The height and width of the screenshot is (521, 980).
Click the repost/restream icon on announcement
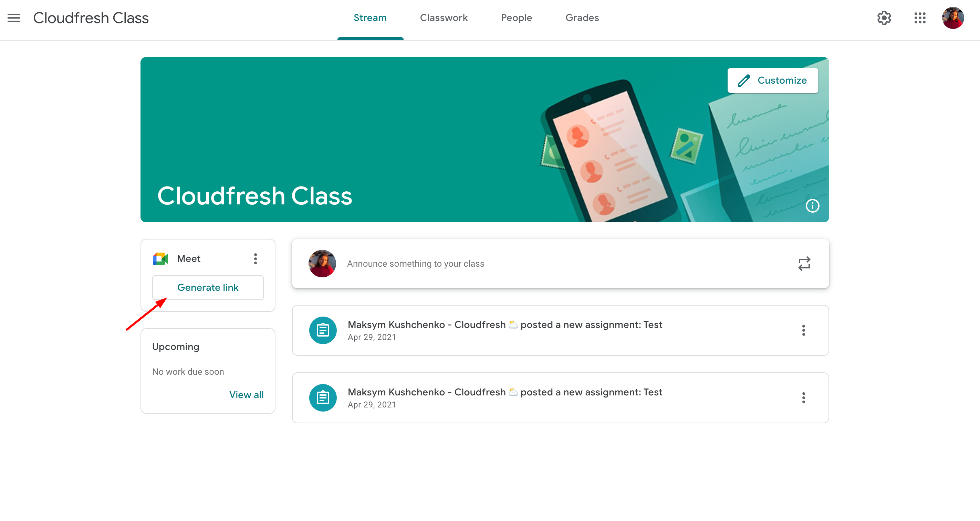pyautogui.click(x=805, y=263)
